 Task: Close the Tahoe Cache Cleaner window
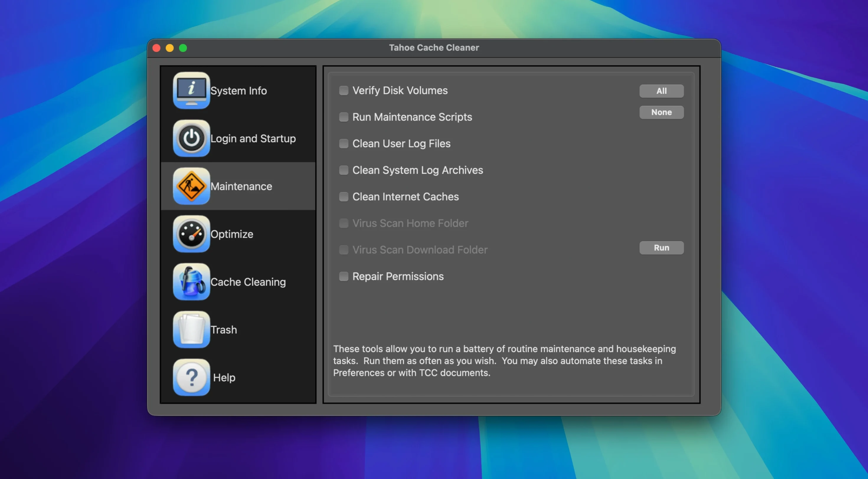point(156,48)
